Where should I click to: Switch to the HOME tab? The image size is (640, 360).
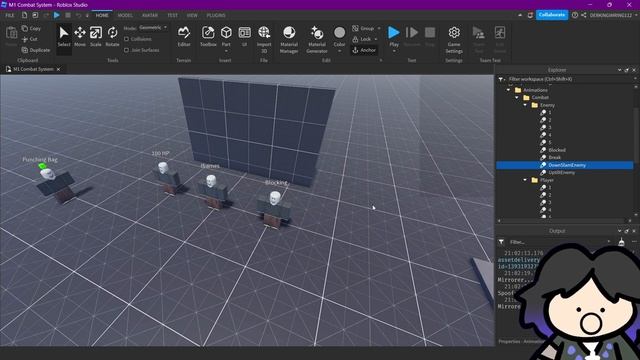pyautogui.click(x=102, y=15)
